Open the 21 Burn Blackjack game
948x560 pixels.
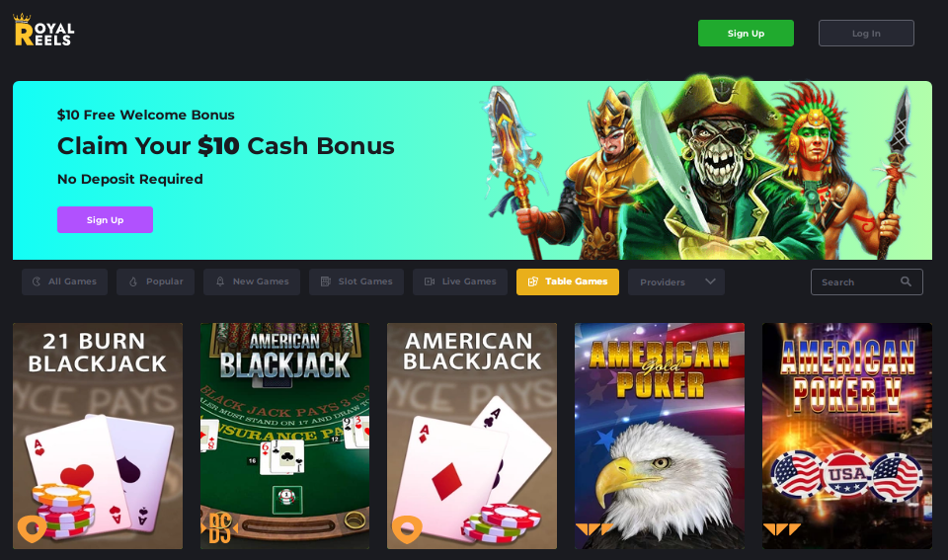click(98, 436)
